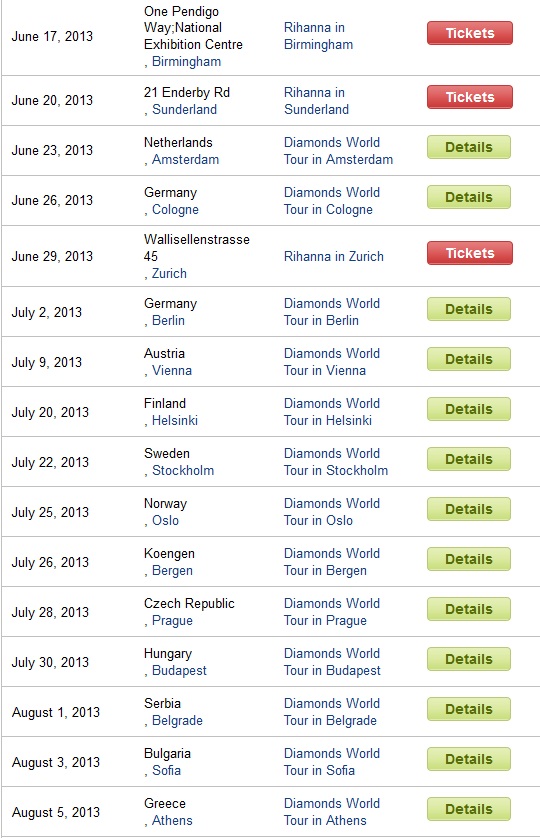Screen dimensions: 540x838
Task: Open the Birmingham city link
Action: pos(187,61)
